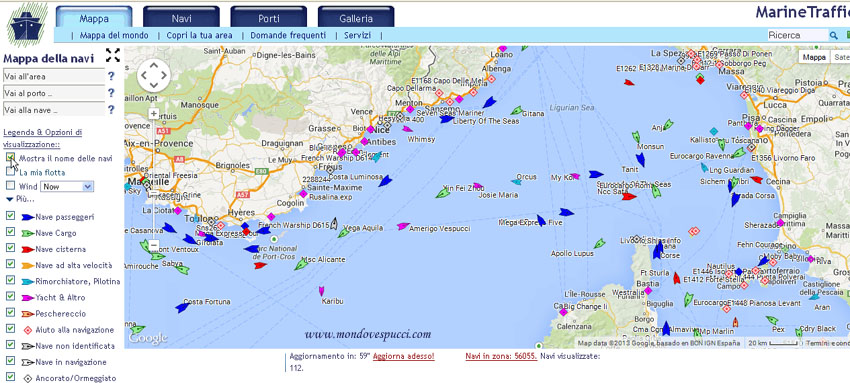
Task: Open the Servizi menu
Action: click(358, 35)
